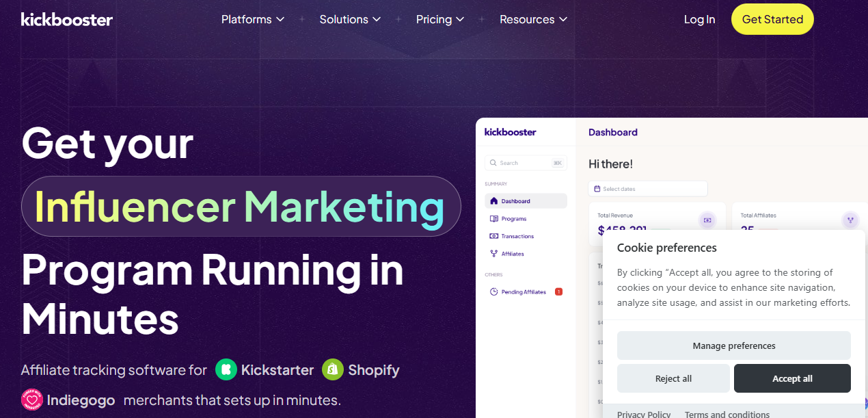Click the Pending Affiliates clock icon
Image resolution: width=868 pixels, height=418 pixels.
[x=494, y=292]
